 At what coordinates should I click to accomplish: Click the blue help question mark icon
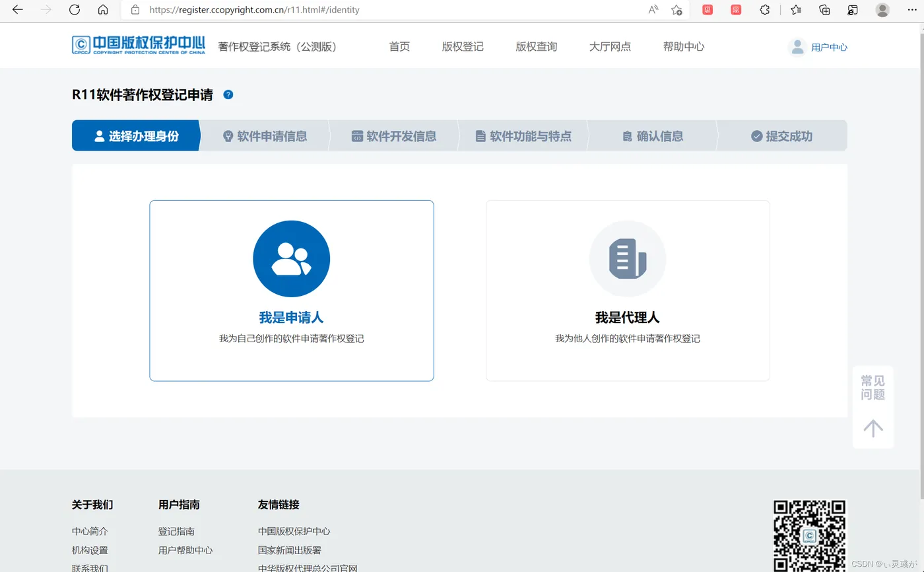pyautogui.click(x=228, y=94)
